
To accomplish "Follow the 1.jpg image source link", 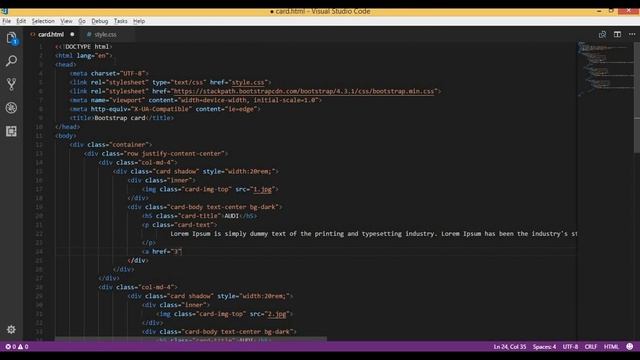I will tap(262, 189).
